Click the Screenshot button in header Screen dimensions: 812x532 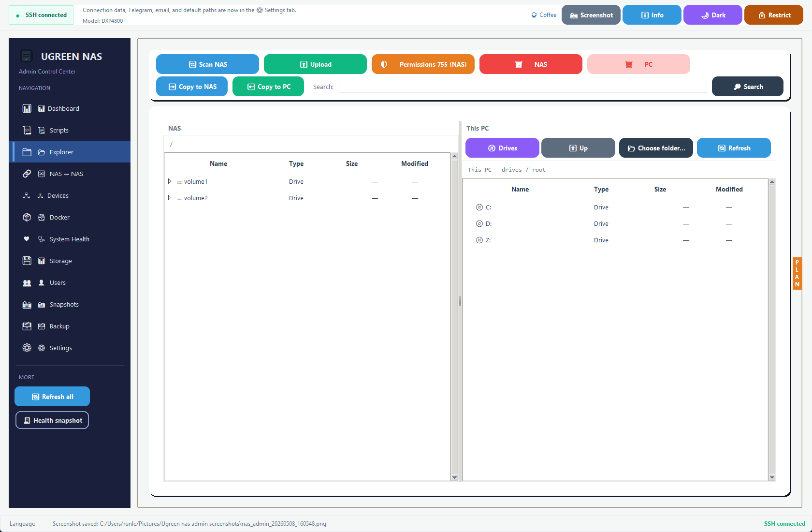coord(591,15)
